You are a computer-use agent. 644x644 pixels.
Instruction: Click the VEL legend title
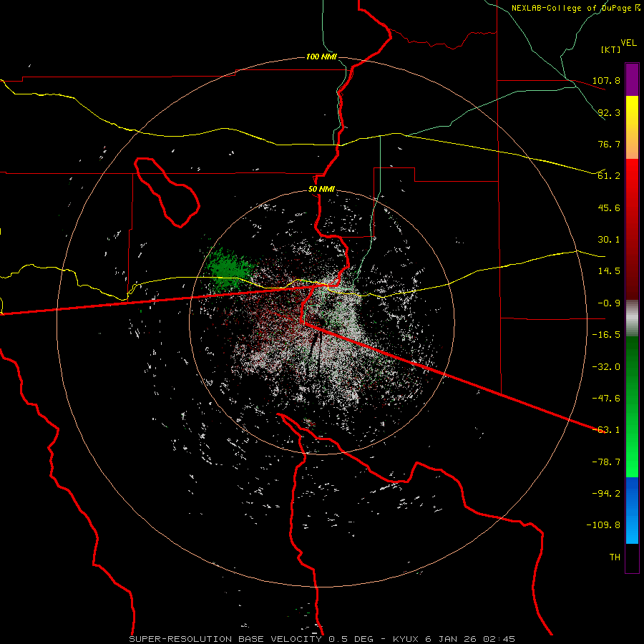tap(628, 43)
